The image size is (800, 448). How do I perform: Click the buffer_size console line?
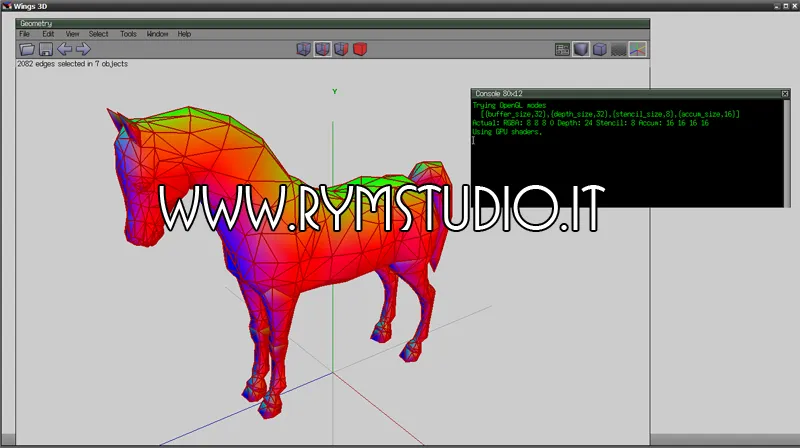(610, 114)
